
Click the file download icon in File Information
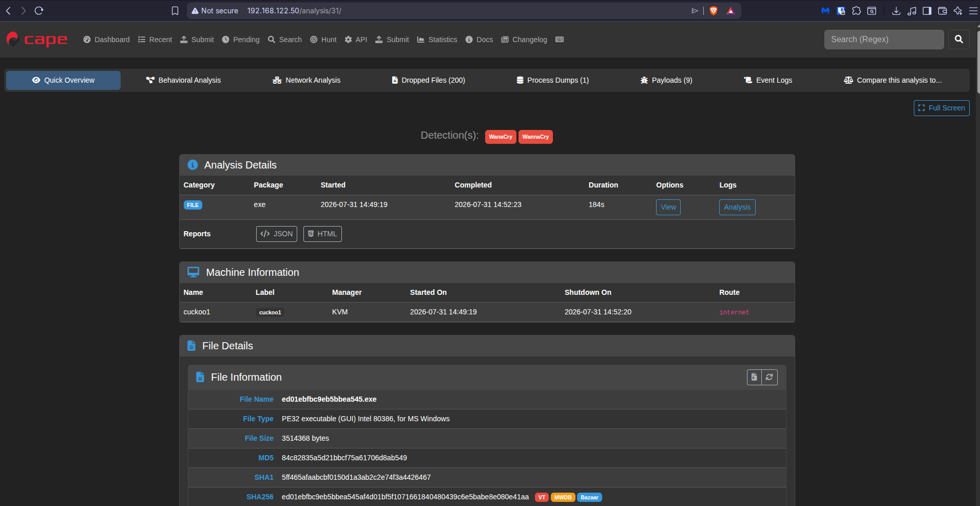[754, 377]
